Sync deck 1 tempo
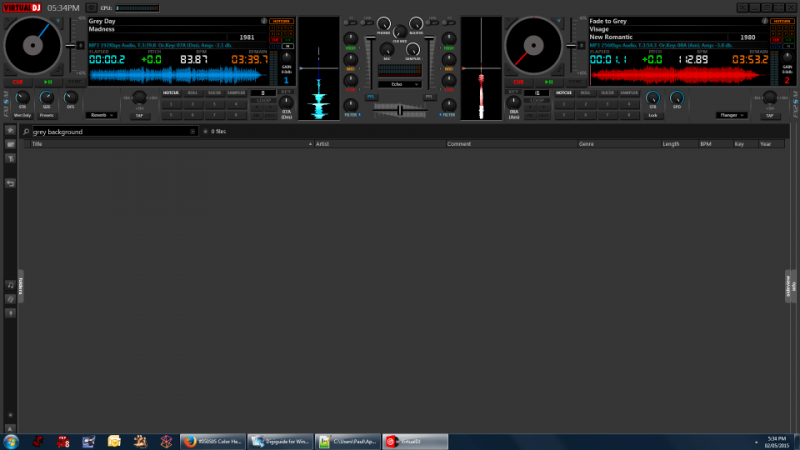The image size is (800, 450). coord(74,82)
